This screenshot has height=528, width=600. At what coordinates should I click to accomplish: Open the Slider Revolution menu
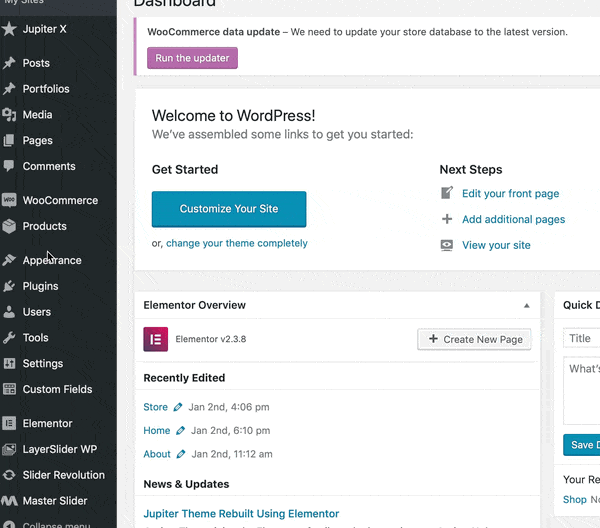pos(64,475)
